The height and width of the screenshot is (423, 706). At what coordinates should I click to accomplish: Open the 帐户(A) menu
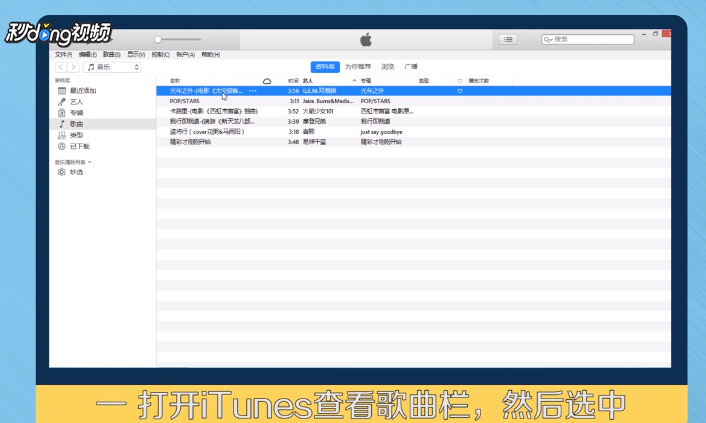point(186,55)
